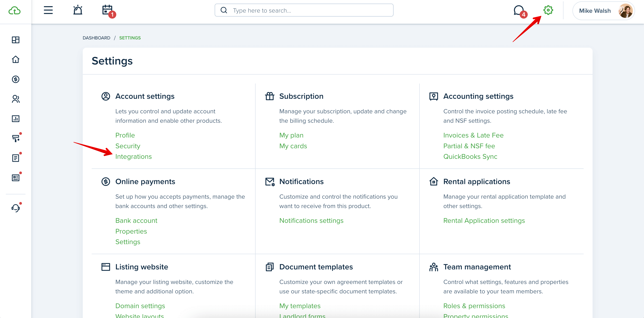Click Online payments heading
Viewport: 644px width, 318px height.
click(x=145, y=182)
